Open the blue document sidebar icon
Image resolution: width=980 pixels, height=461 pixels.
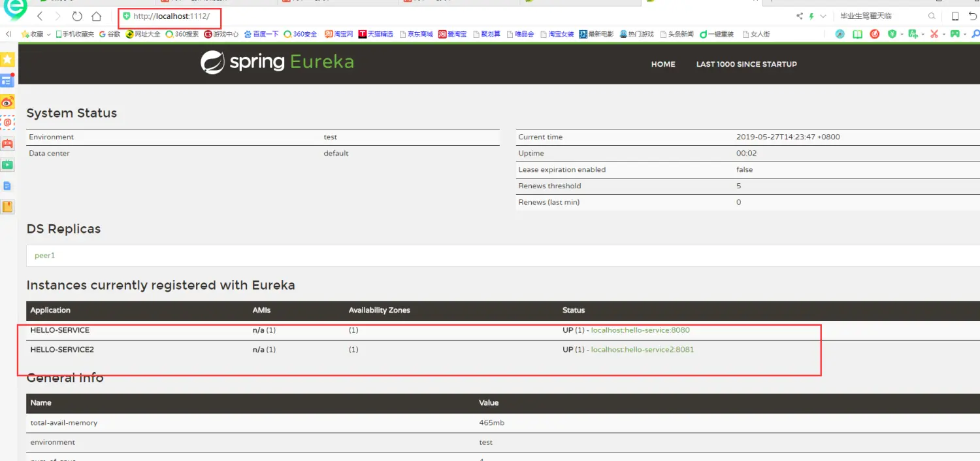click(7, 186)
